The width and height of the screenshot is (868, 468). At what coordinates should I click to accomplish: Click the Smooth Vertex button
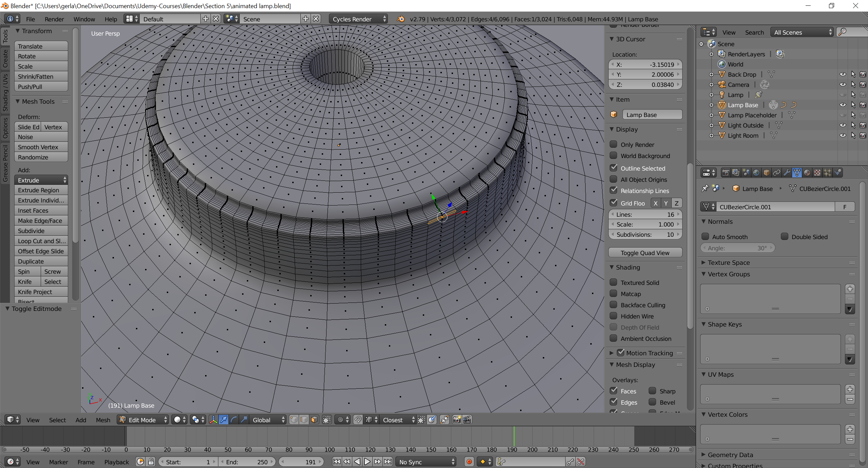click(41, 147)
